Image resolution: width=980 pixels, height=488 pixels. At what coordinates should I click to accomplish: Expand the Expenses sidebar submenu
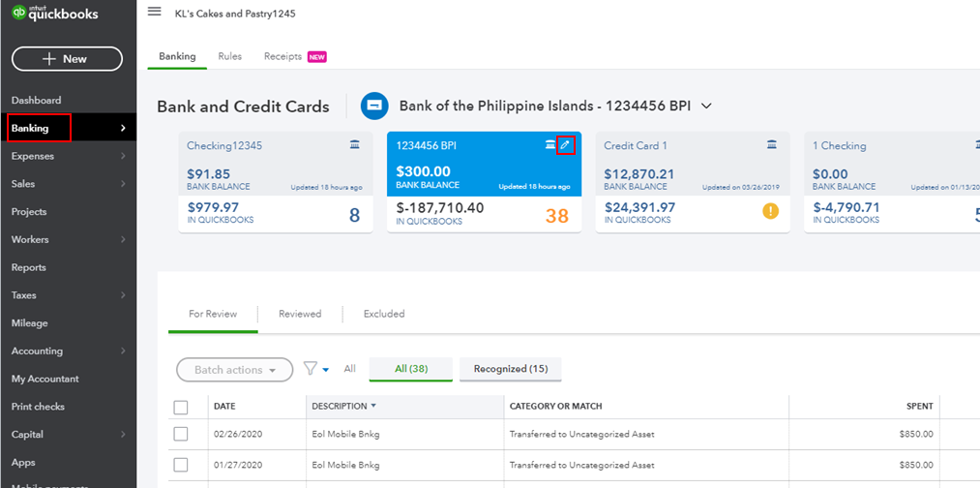(x=123, y=156)
